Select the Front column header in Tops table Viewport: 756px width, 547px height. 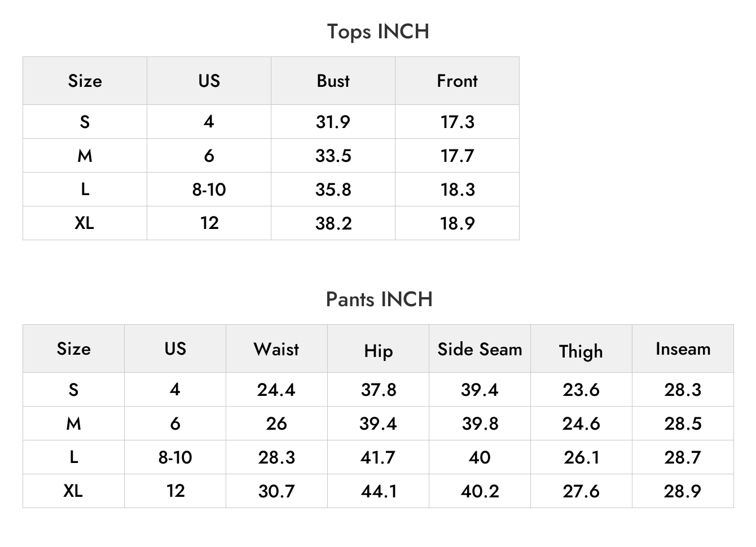457,81
